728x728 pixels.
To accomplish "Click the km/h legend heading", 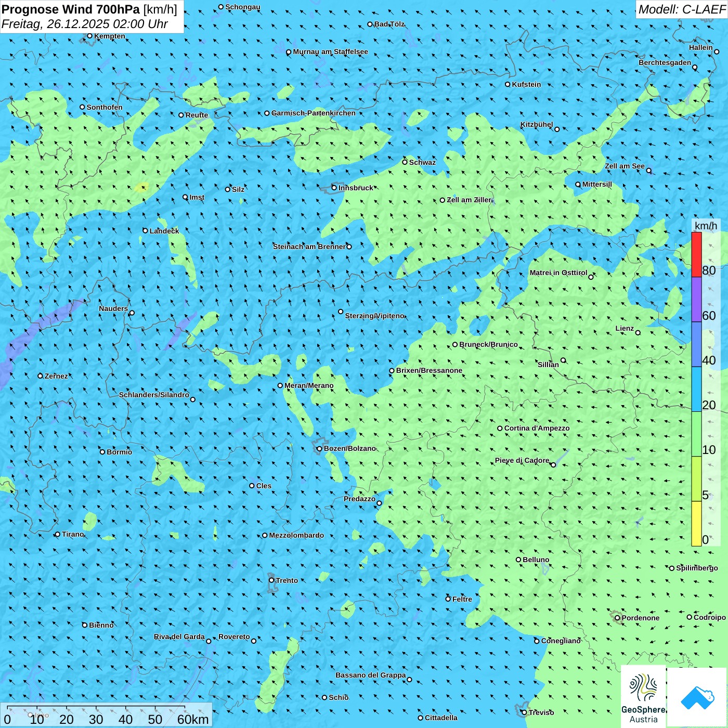I will coord(706,226).
